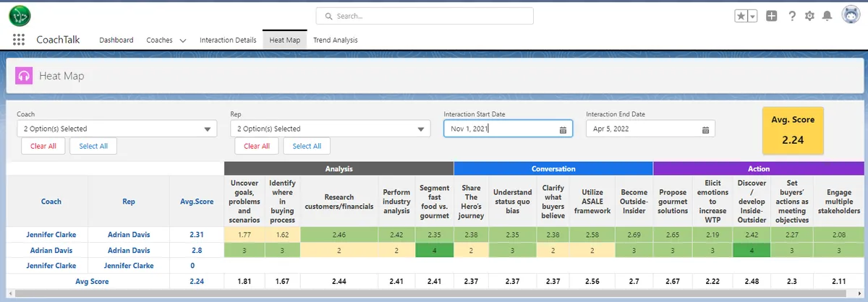Open the user profile avatar

(850, 15)
